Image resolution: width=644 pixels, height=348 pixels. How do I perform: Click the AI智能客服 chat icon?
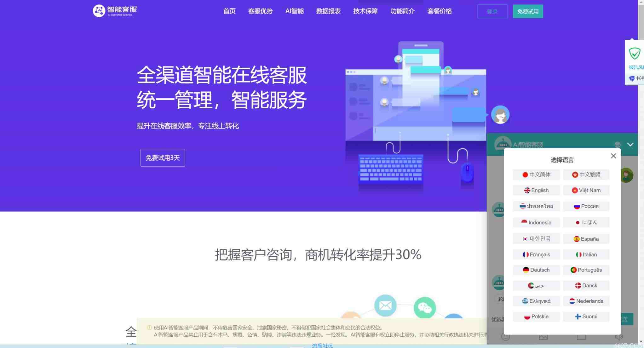coord(503,144)
